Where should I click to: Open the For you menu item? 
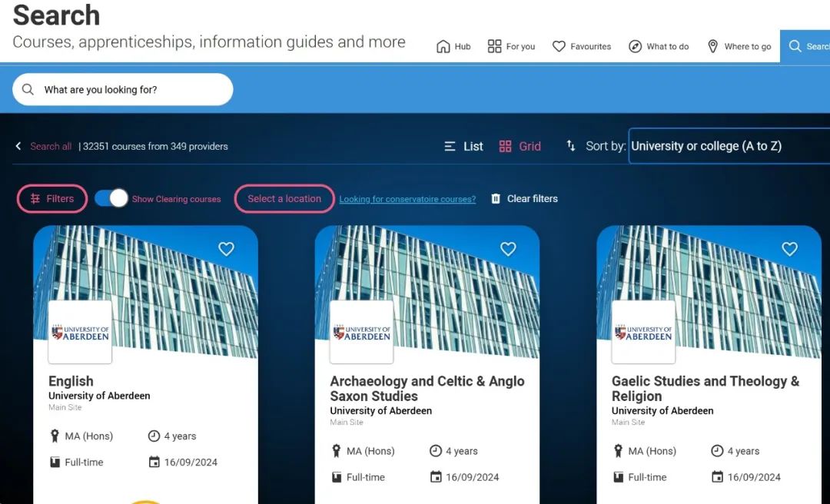tap(511, 47)
